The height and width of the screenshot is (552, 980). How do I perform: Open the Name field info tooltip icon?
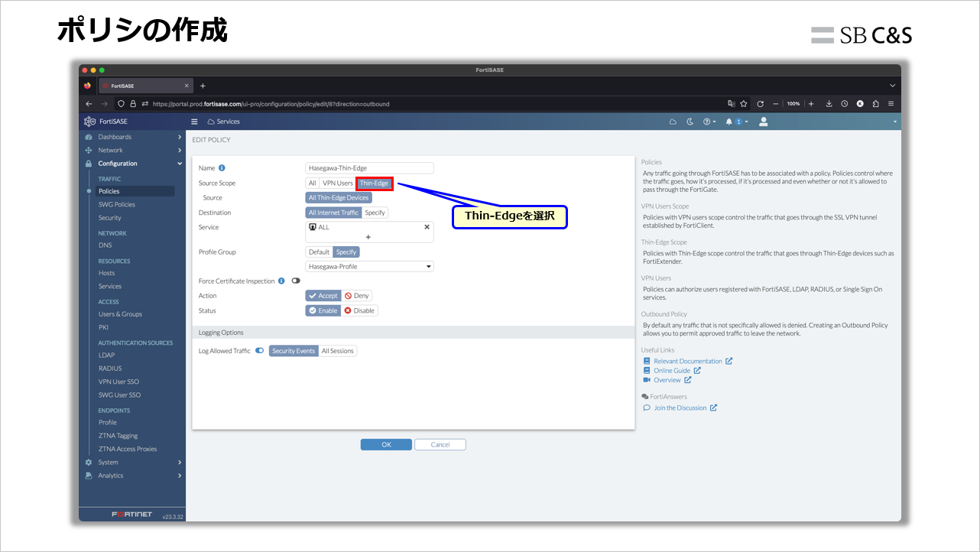point(222,167)
